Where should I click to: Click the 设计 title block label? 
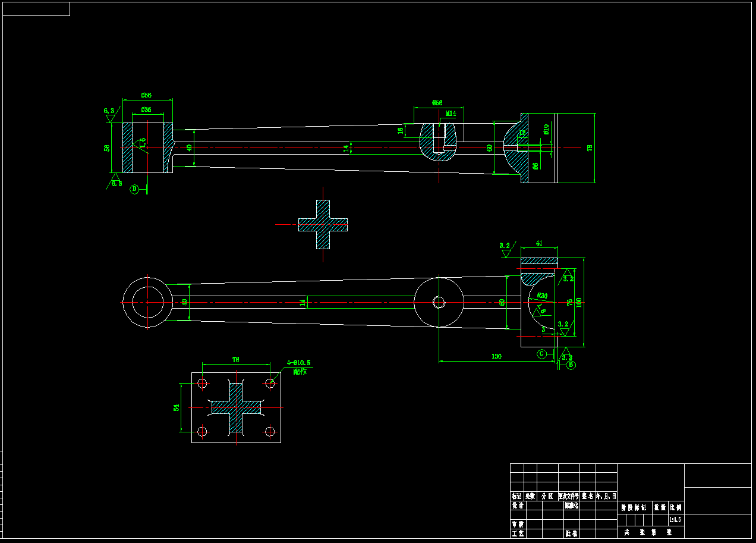[x=518, y=506]
